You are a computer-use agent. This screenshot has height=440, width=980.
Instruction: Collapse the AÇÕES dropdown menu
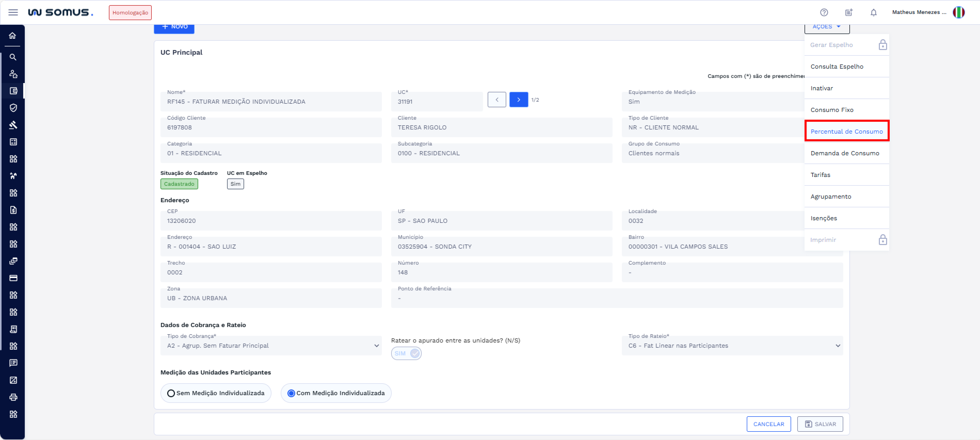point(827,27)
